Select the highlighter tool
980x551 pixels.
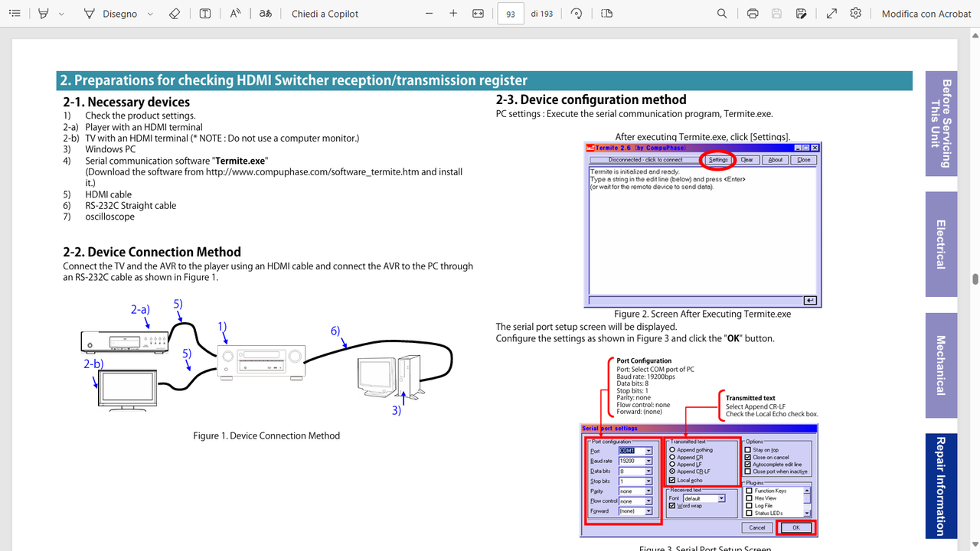(44, 14)
